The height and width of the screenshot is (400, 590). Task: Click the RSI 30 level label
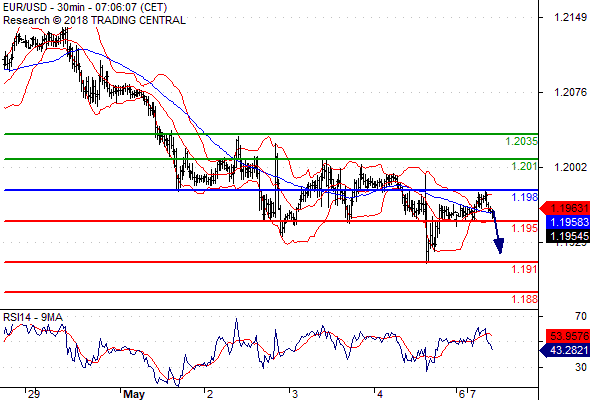(x=581, y=367)
